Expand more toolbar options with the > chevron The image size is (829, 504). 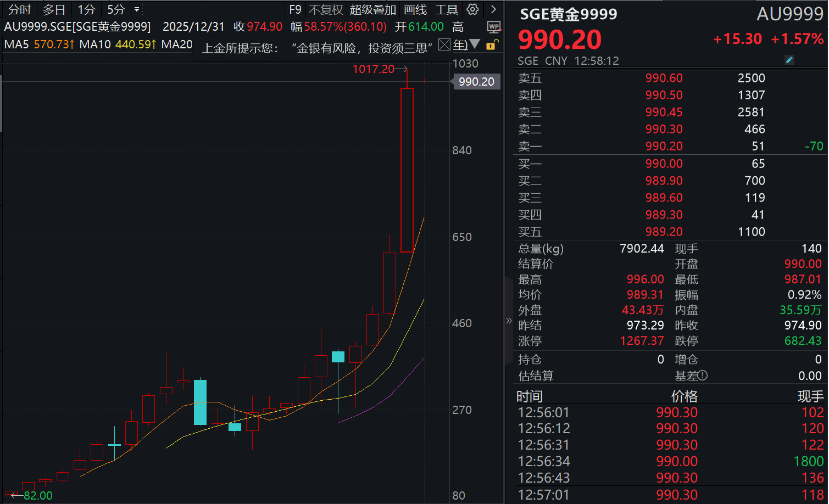pyautogui.click(x=493, y=9)
